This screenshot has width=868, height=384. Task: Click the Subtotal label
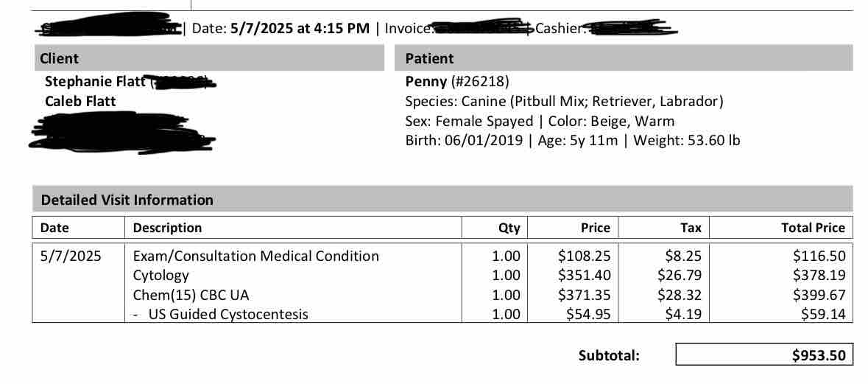[x=609, y=355]
